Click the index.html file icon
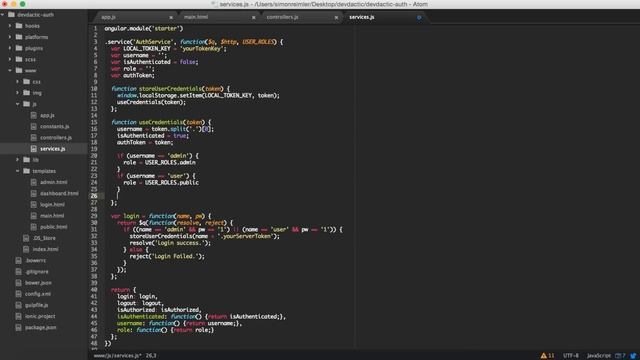 26,249
